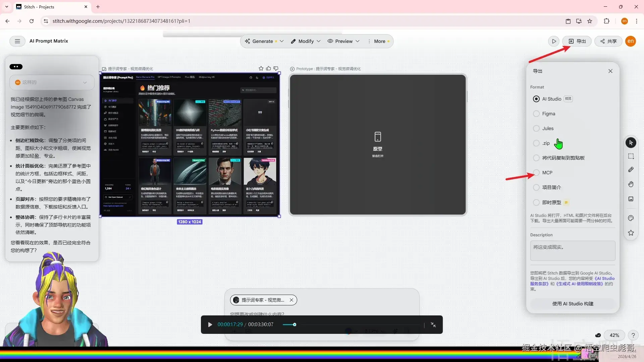Image resolution: width=644 pixels, height=362 pixels.
Task: Click 使用 AI Studio 构建 button
Action: coord(573,304)
